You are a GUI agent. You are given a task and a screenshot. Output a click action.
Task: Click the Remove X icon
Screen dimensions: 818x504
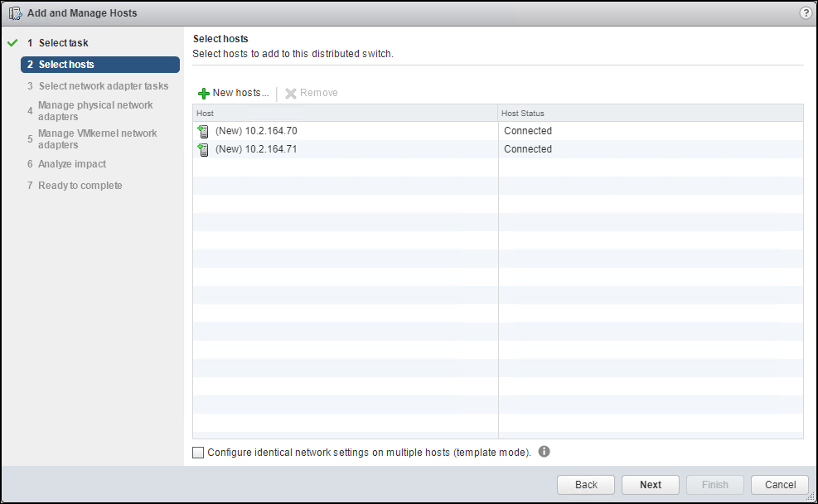pyautogui.click(x=291, y=92)
